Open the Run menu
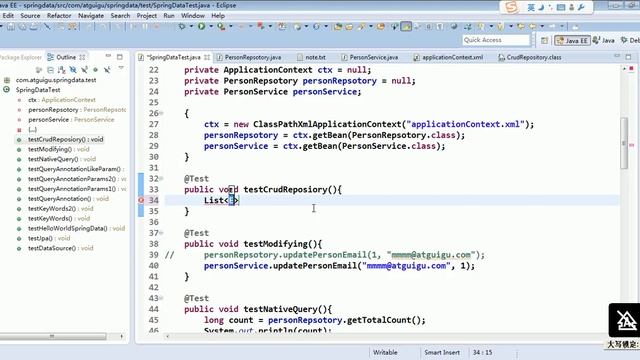 point(169,16)
